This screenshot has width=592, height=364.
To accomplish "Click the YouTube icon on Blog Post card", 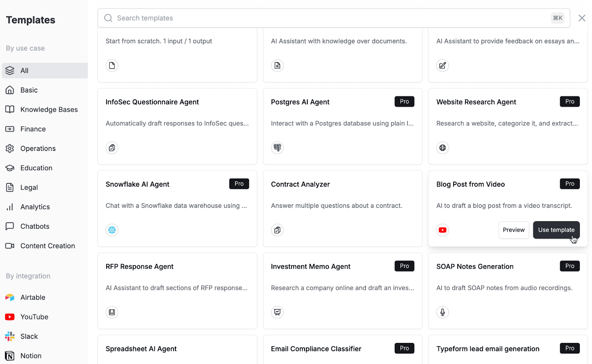I will (x=443, y=230).
